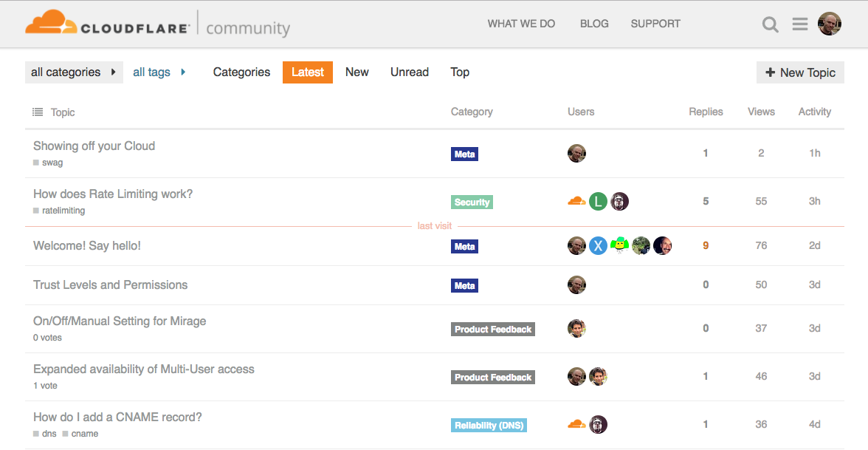Open the How does Rate Limiting work topic

(x=113, y=194)
